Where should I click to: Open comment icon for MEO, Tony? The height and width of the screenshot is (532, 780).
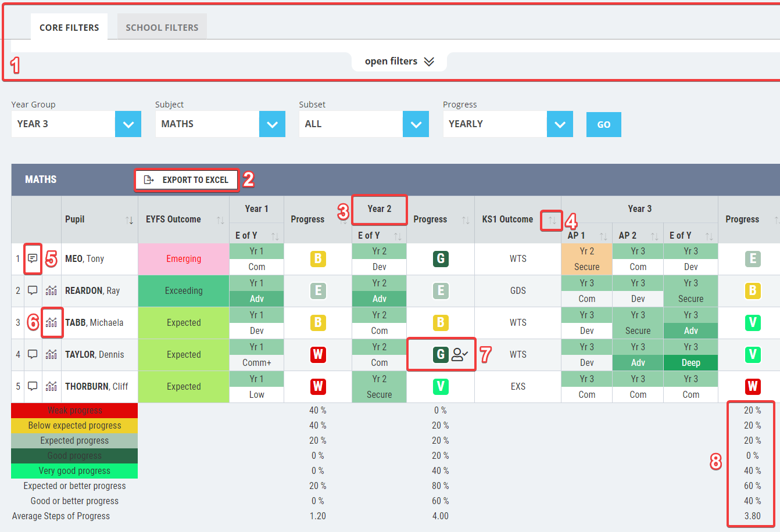coord(33,258)
